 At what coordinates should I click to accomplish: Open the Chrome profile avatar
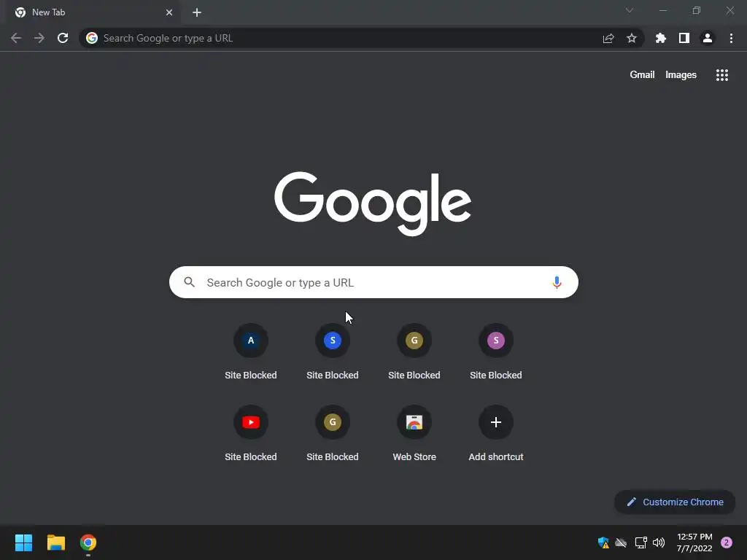[x=708, y=38]
